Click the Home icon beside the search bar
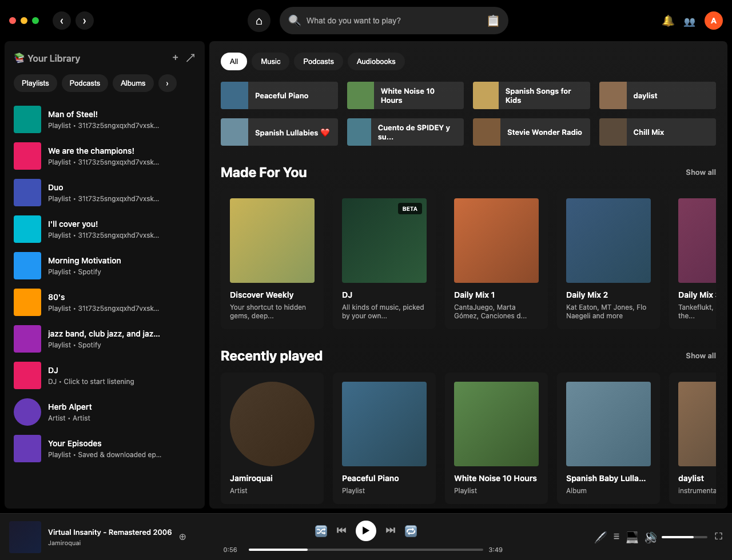Viewport: 732px width, 560px height. point(258,20)
